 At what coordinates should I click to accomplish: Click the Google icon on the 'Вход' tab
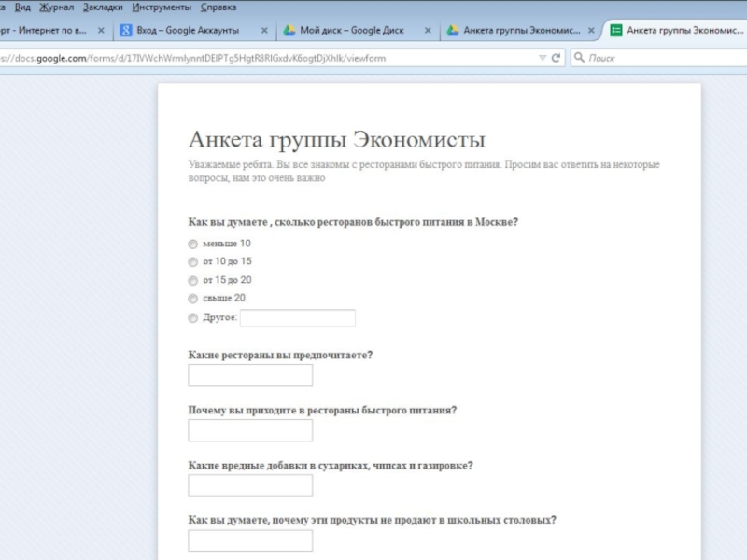click(126, 31)
